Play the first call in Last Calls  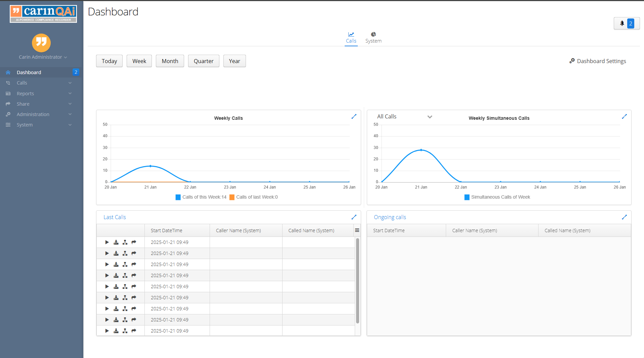(x=107, y=242)
